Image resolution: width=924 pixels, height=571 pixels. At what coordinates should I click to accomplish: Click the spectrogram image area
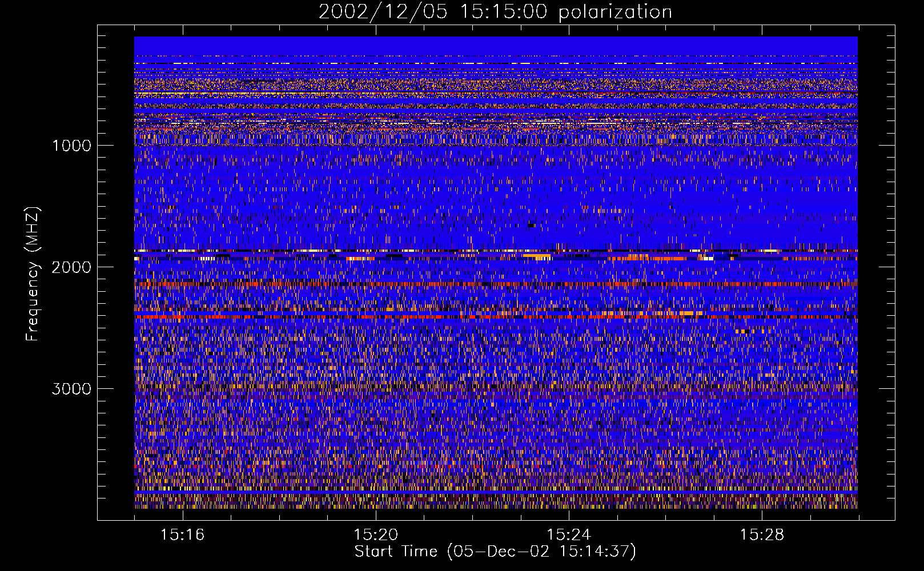496,272
